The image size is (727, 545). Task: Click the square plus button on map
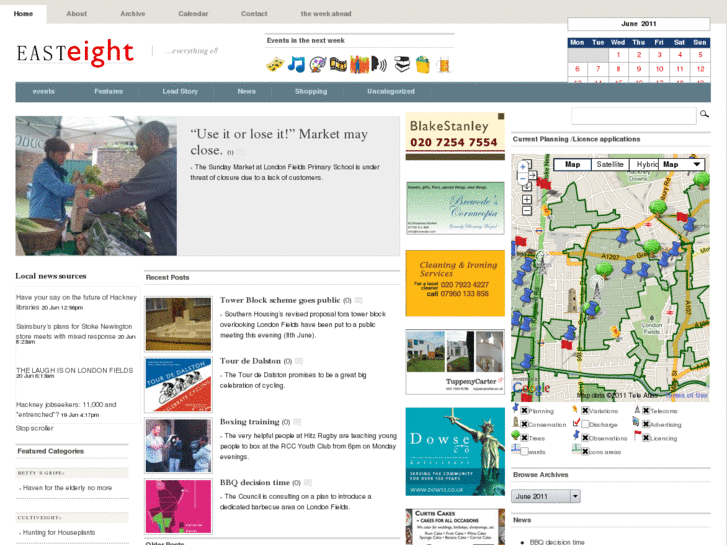click(527, 199)
